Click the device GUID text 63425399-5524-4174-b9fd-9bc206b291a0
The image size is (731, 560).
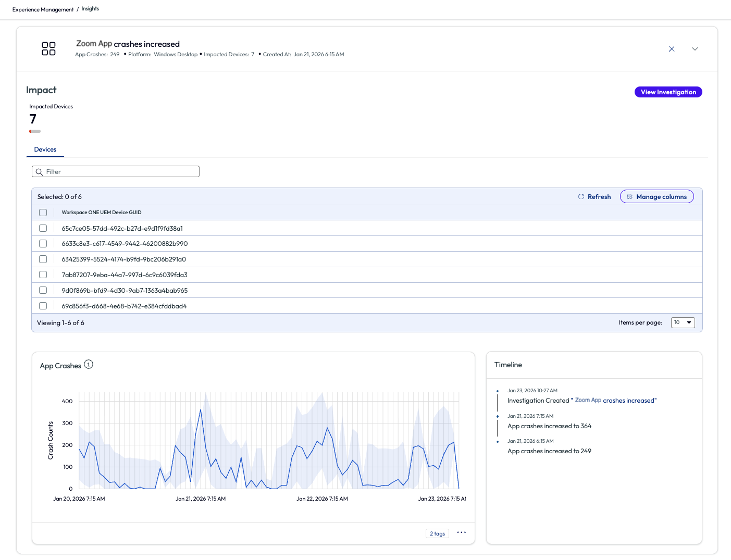[124, 259]
